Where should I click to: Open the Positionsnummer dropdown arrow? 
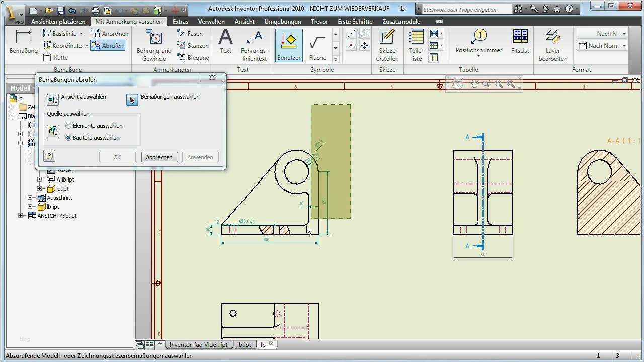479,56
